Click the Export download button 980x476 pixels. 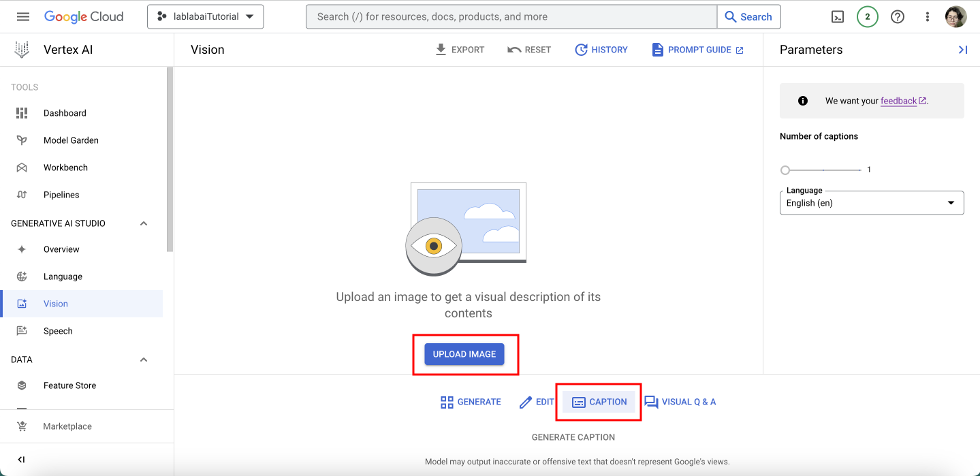460,50
